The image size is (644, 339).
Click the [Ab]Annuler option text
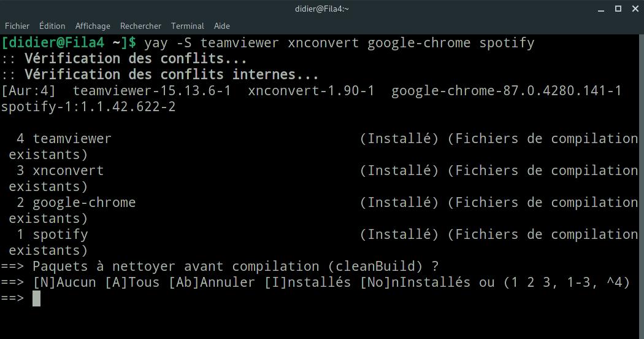point(212,282)
